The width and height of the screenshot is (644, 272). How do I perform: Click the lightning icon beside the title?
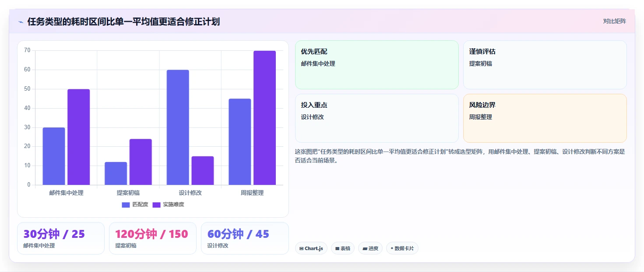pos(21,22)
